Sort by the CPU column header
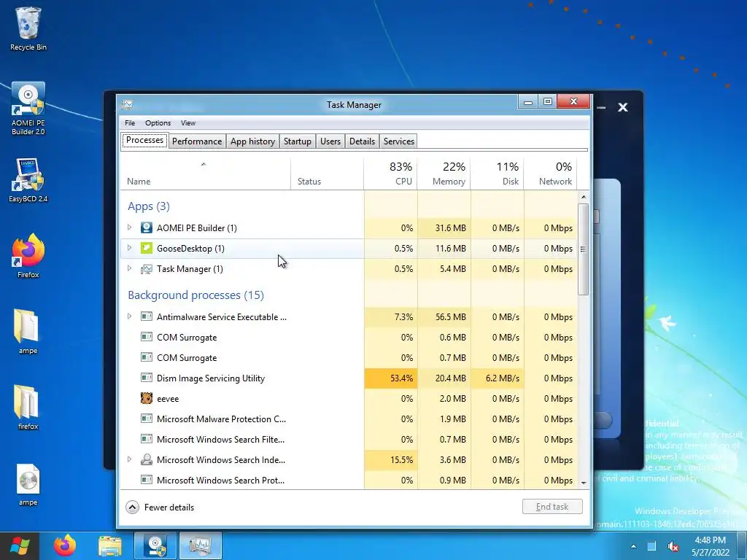 click(x=391, y=174)
